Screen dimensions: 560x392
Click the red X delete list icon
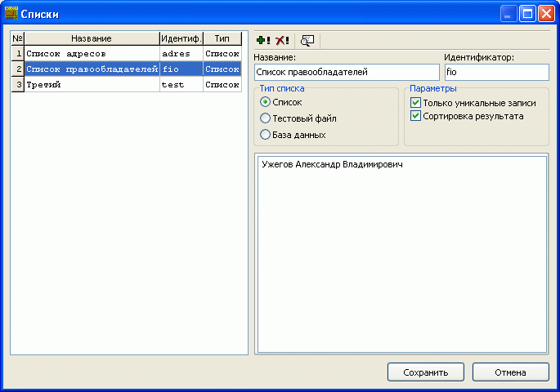282,40
